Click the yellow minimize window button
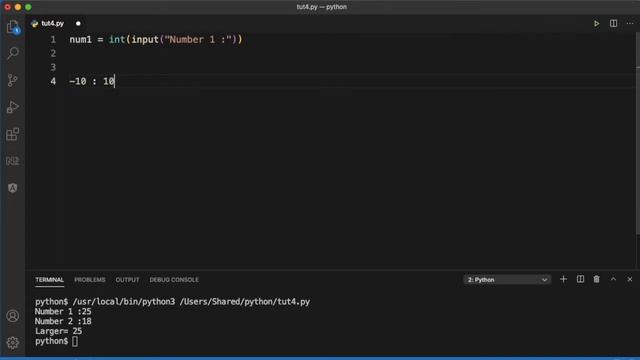 click(x=18, y=7)
